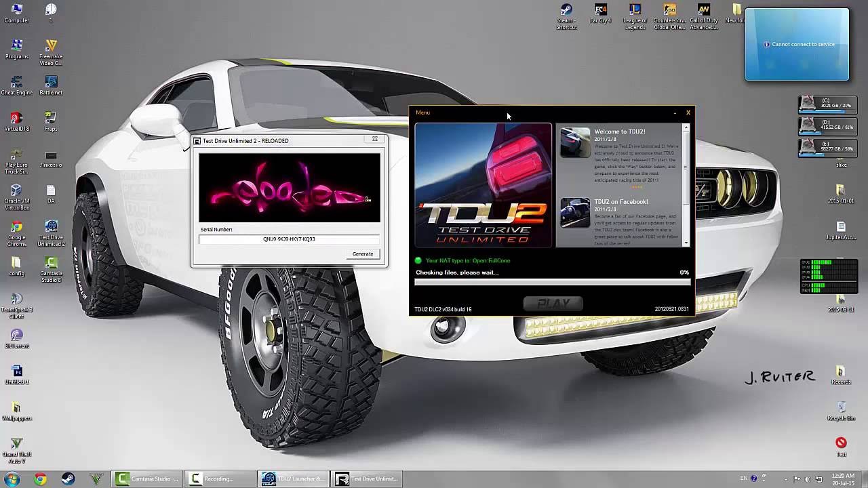Click the news panel scroll-down arrow in the launcher
This screenshot has height=488, width=868.
[686, 243]
